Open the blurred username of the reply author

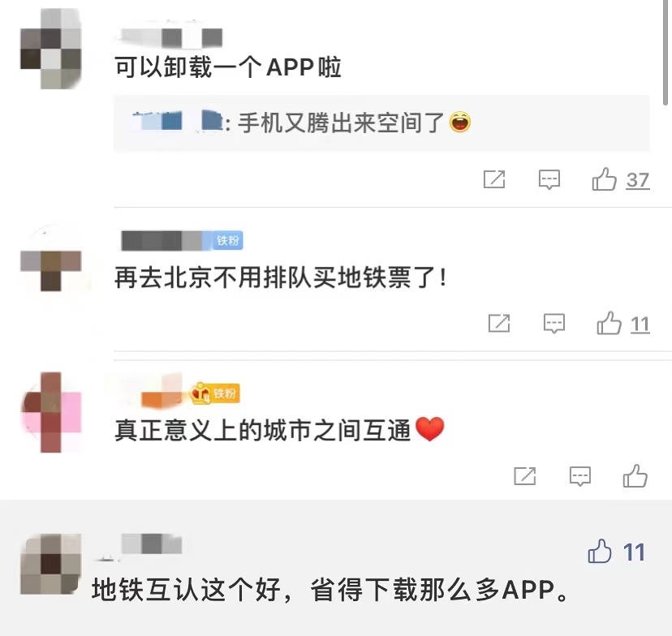coord(177,121)
